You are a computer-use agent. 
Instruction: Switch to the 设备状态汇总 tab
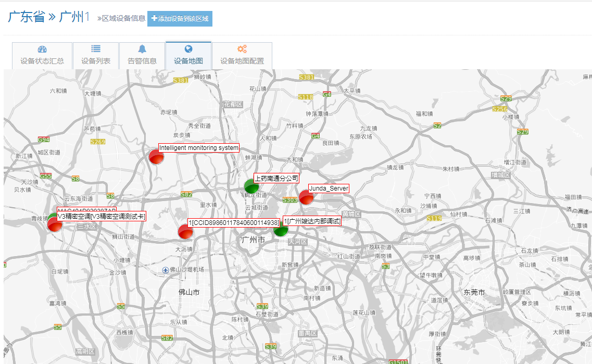(x=42, y=56)
